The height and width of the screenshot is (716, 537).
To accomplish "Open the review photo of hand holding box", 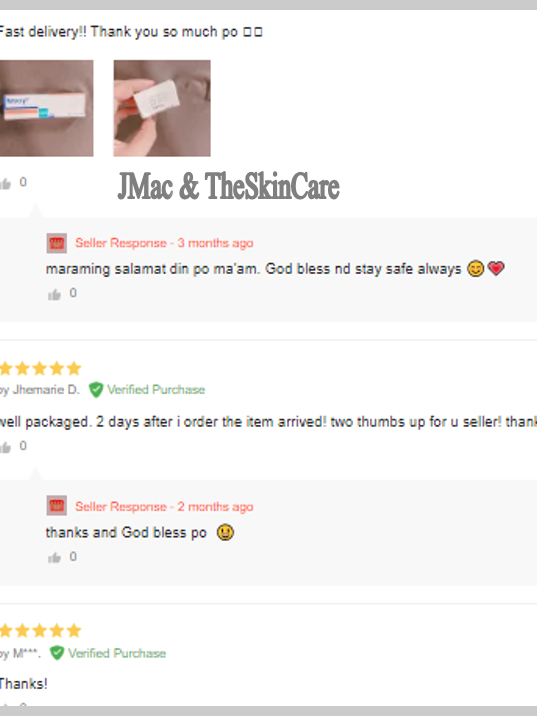I will (x=162, y=108).
